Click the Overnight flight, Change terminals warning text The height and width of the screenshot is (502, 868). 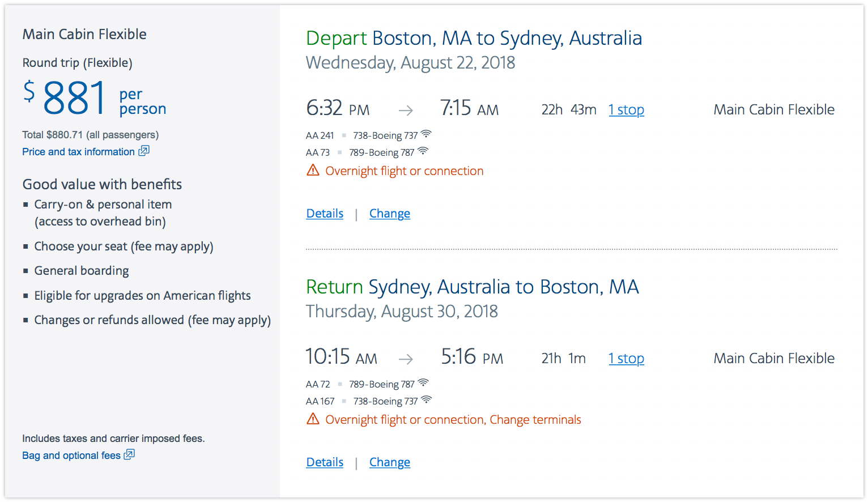(453, 420)
